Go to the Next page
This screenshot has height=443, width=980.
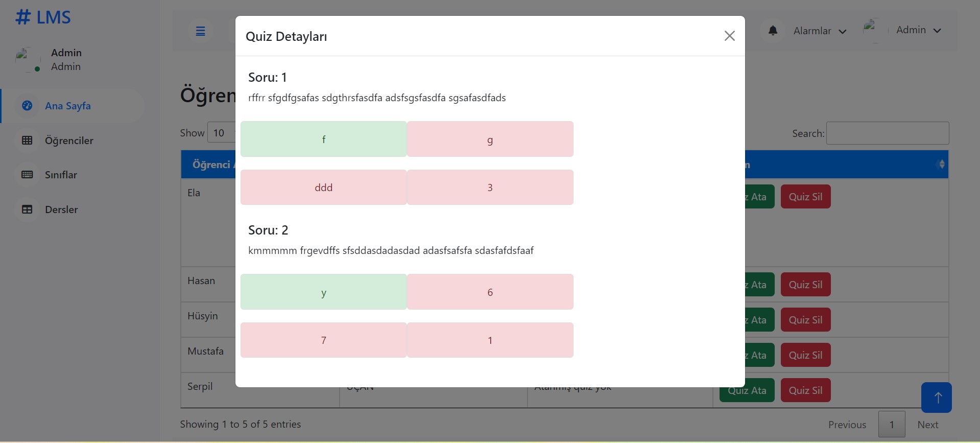(x=927, y=425)
